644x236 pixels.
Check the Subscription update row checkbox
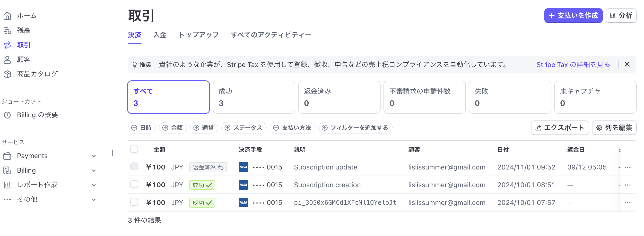click(134, 167)
